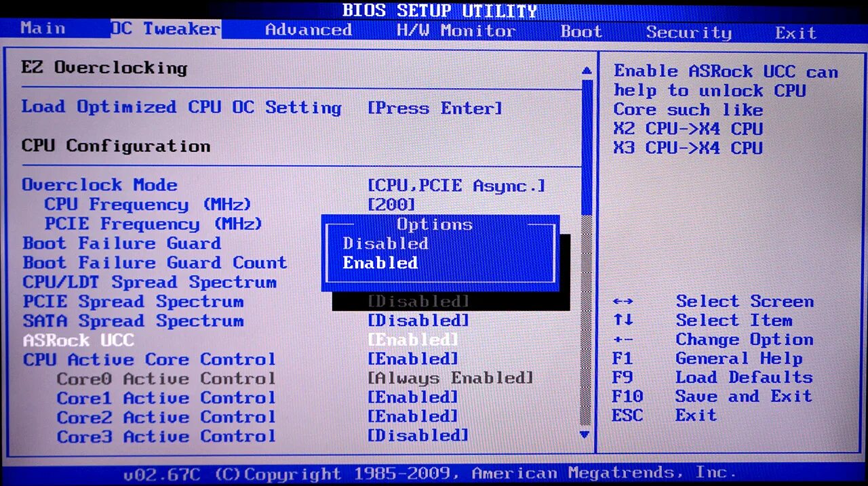The image size is (868, 486).
Task: Switch to the Advanced tab
Action: point(309,30)
